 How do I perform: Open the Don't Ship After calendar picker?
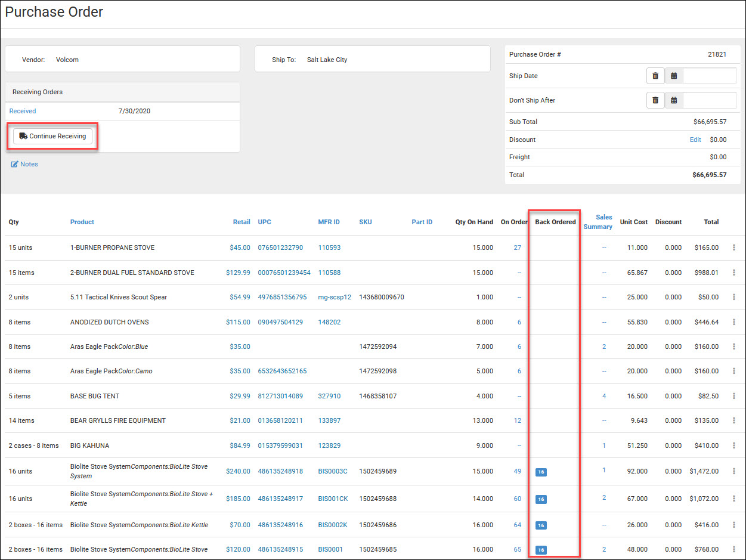click(674, 100)
